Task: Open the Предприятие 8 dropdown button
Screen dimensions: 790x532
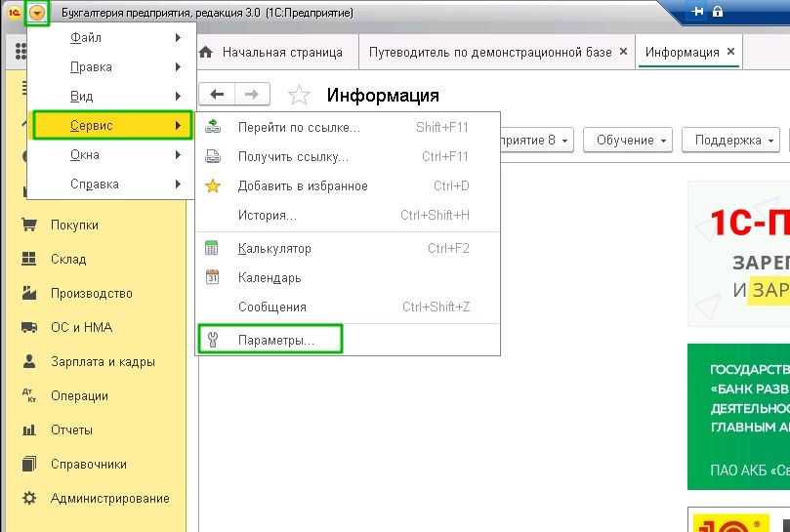Action: pos(536,140)
